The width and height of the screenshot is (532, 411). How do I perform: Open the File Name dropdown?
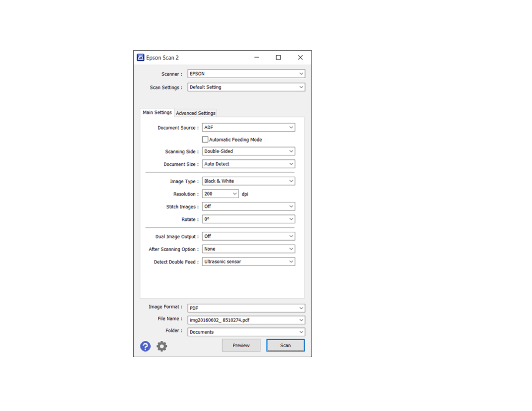click(246, 320)
